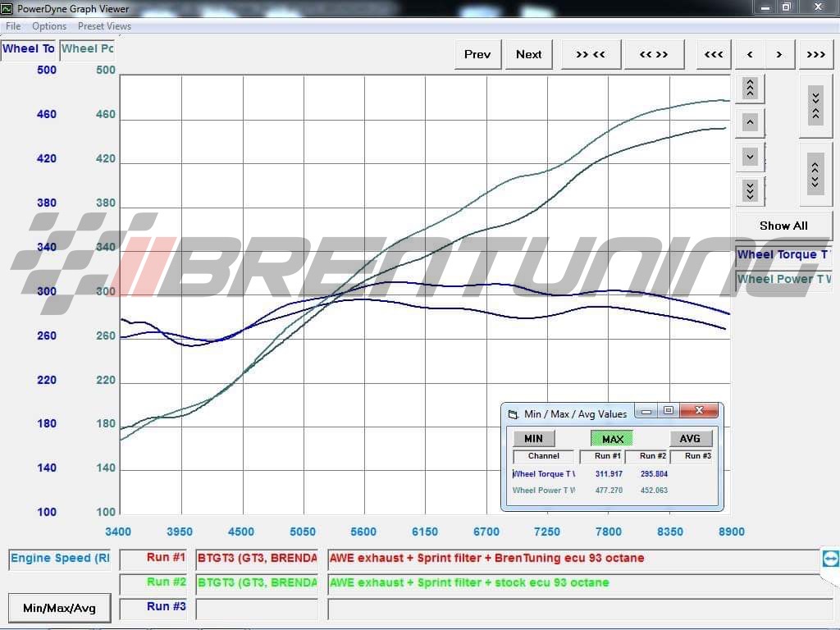This screenshot has height=630, width=840.
Task: Click the Min/Max/Avg button at bottom left
Action: pos(59,608)
